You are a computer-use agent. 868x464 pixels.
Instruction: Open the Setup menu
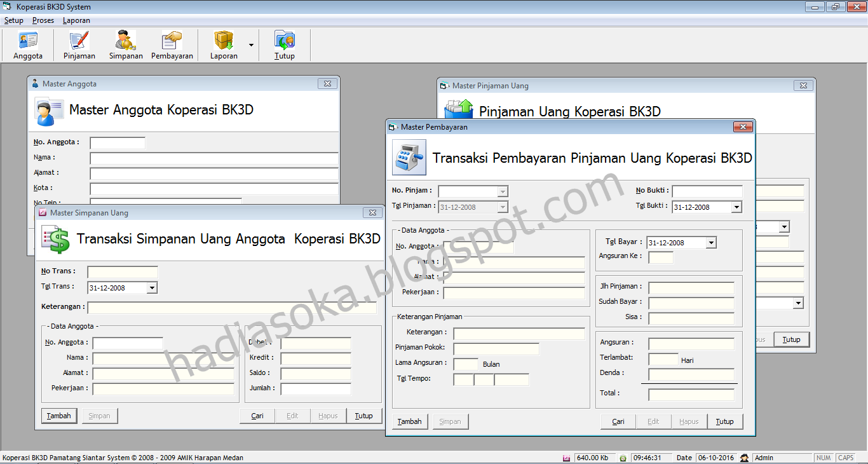[13, 20]
